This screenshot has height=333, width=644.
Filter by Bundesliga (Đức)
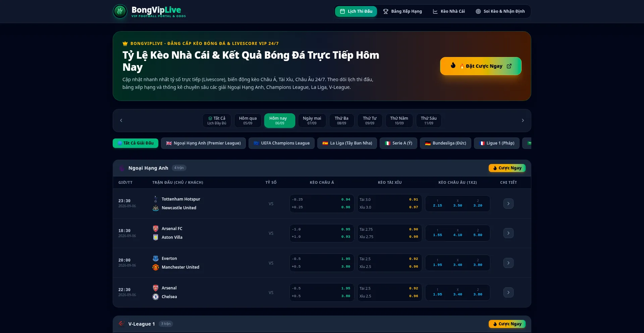point(445,143)
